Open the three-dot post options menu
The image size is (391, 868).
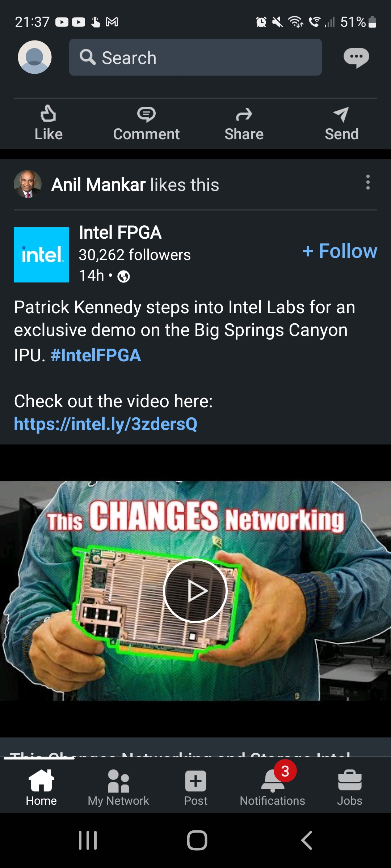[x=368, y=182]
